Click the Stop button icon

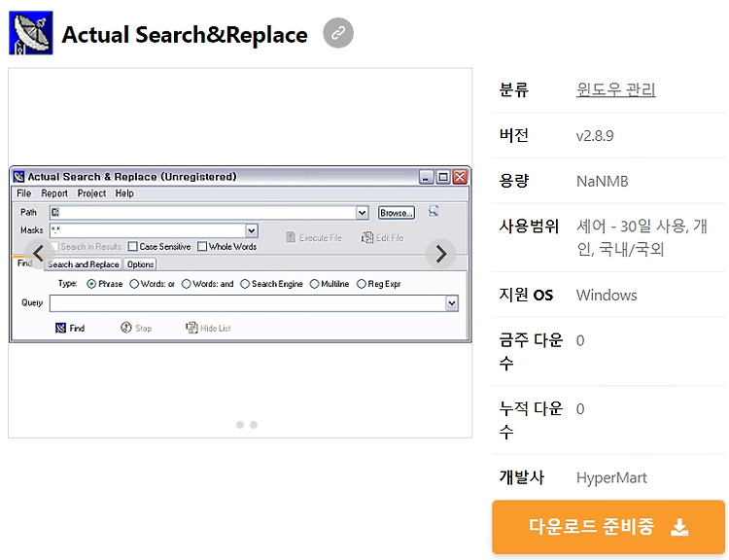(126, 328)
